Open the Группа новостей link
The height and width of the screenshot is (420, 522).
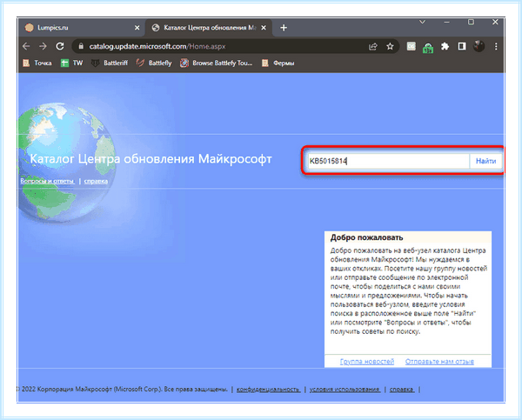coord(367,362)
